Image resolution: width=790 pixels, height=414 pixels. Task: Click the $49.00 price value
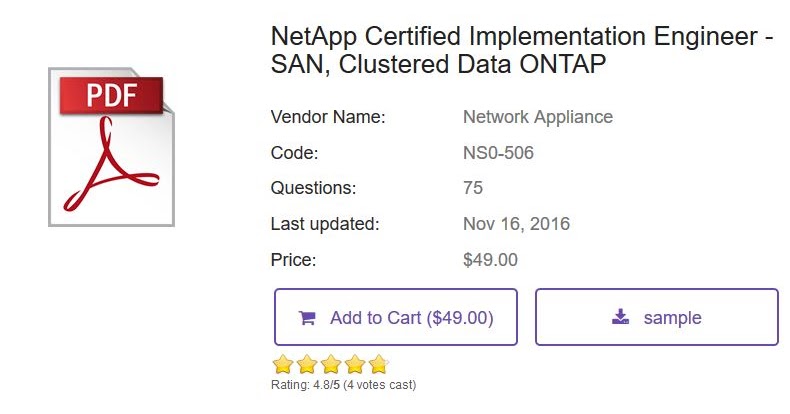[x=490, y=260]
